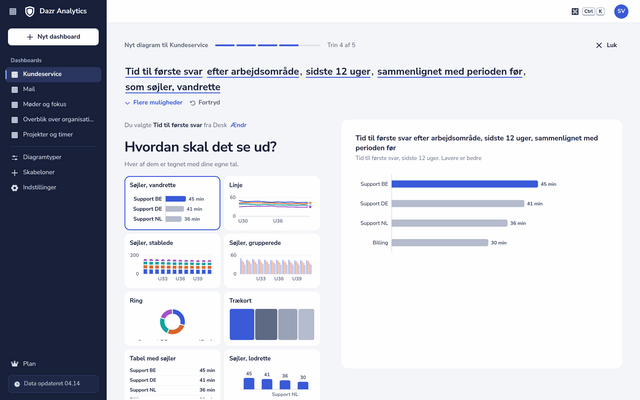This screenshot has width=640, height=400.
Task: Click the 'Dashboards' sidebar section label
Action: click(26, 60)
